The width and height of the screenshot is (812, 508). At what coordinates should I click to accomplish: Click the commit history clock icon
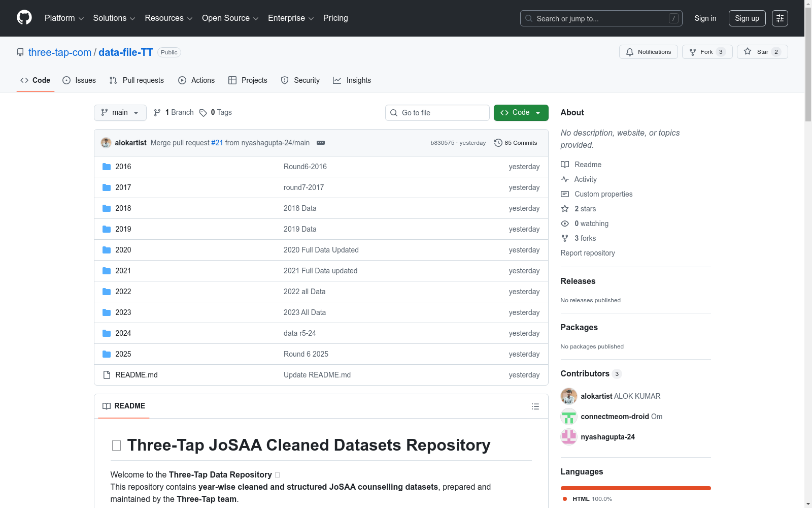pyautogui.click(x=498, y=143)
